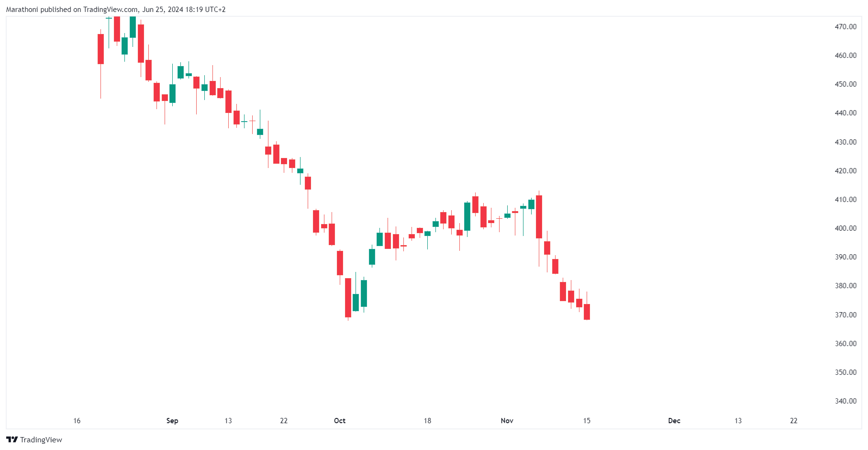This screenshot has height=450, width=868.
Task: Click the 16 date label on time axis
Action: [77, 421]
